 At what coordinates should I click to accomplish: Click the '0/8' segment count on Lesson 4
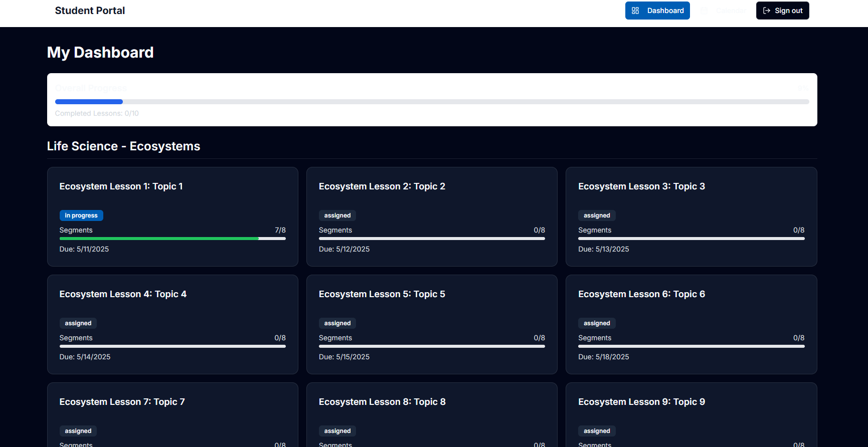(x=280, y=338)
